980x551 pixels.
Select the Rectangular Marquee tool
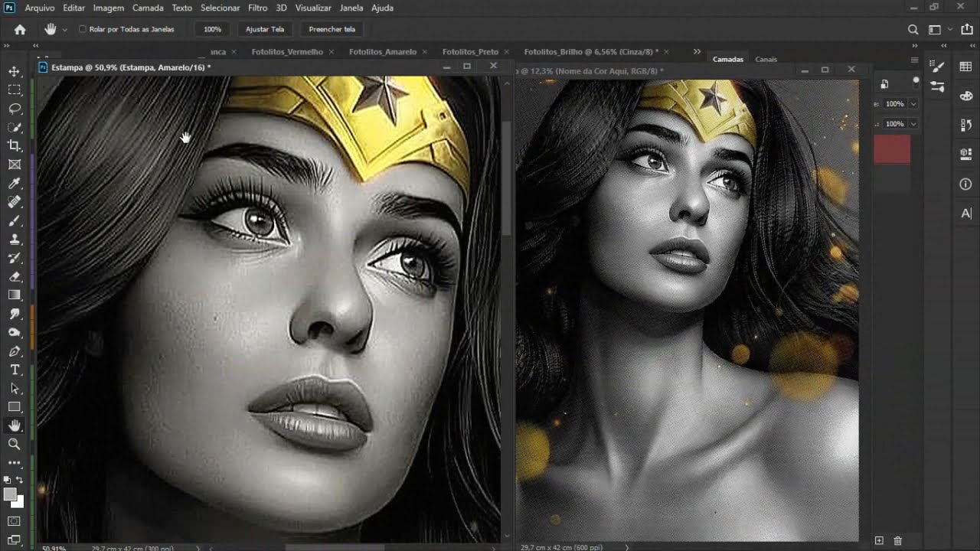click(14, 90)
